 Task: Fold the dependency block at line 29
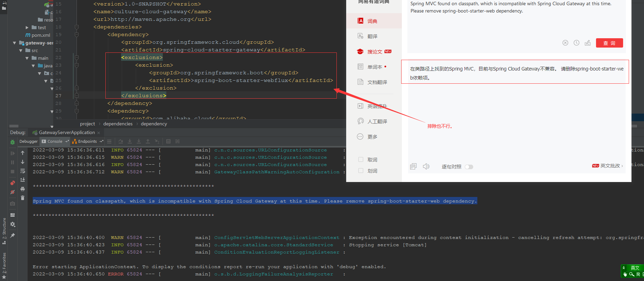[77, 111]
